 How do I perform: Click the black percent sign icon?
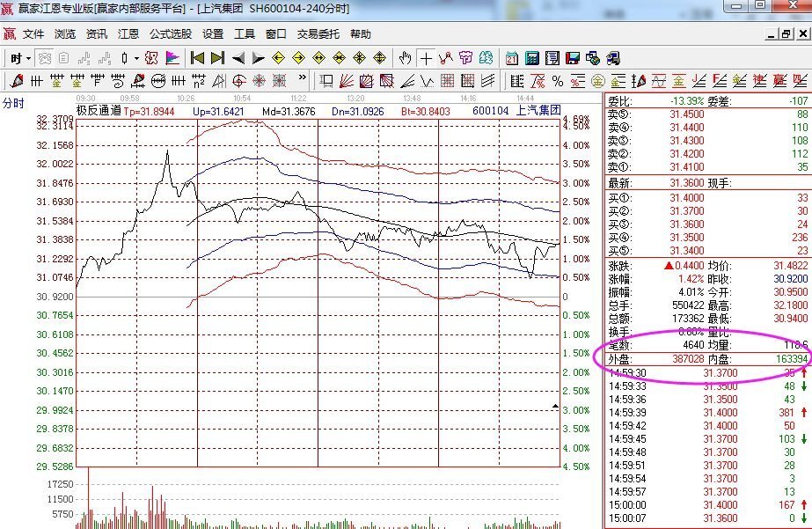coord(557,81)
